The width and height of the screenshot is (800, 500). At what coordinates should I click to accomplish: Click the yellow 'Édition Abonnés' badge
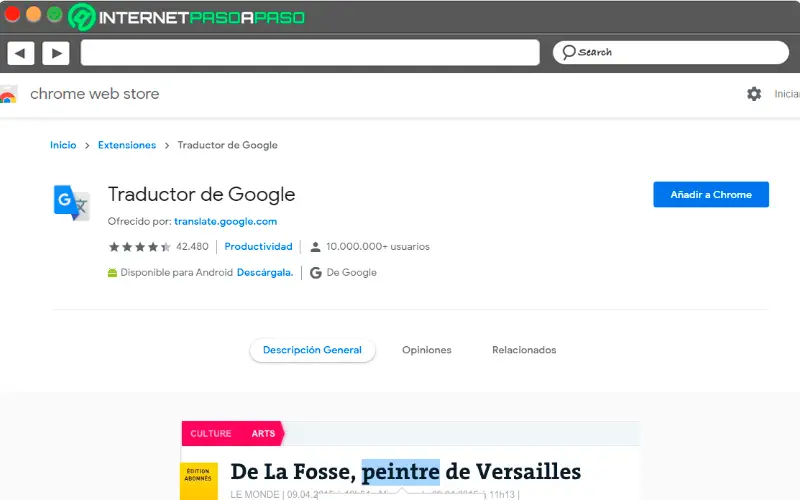coord(198,481)
